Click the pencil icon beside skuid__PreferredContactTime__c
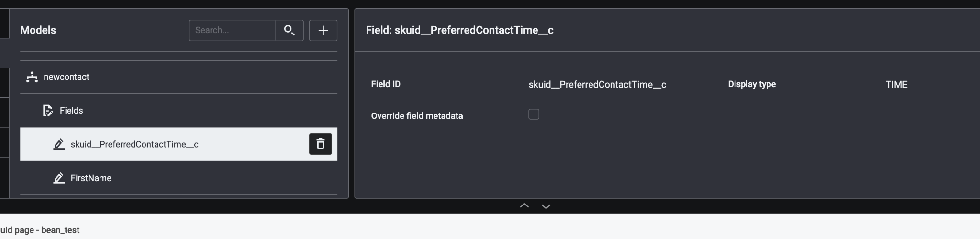The height and width of the screenshot is (239, 980). coord(59,144)
